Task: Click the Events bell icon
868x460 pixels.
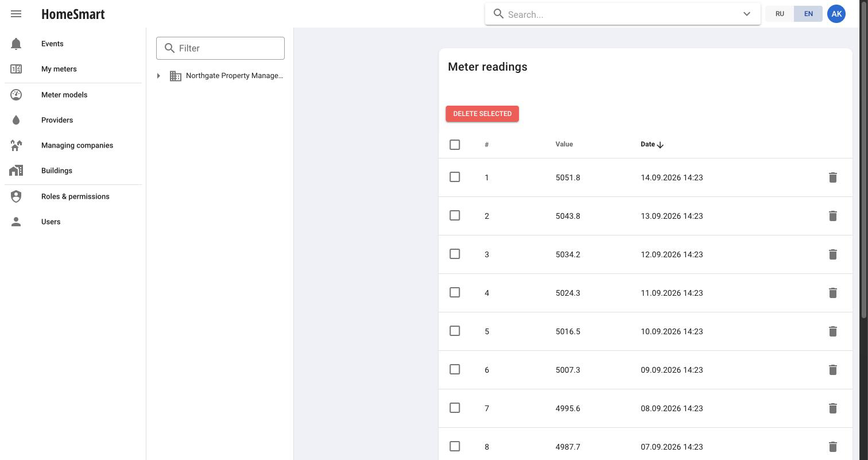Action: click(16, 44)
